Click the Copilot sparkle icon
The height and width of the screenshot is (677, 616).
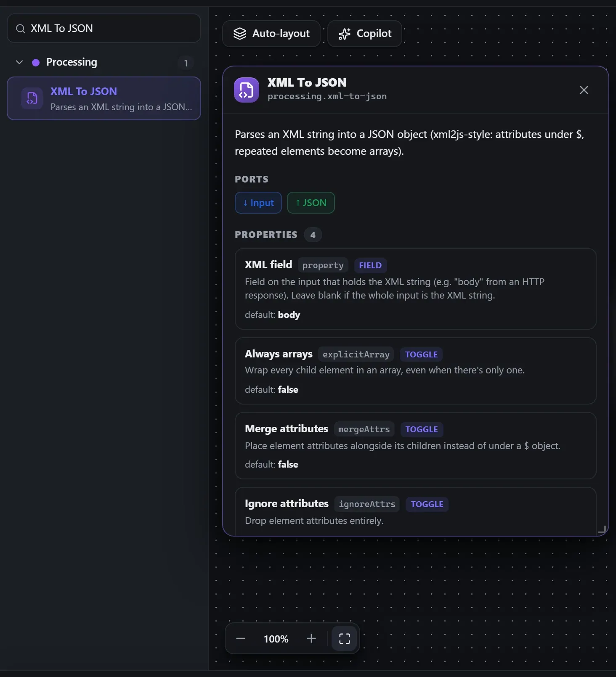pos(345,34)
